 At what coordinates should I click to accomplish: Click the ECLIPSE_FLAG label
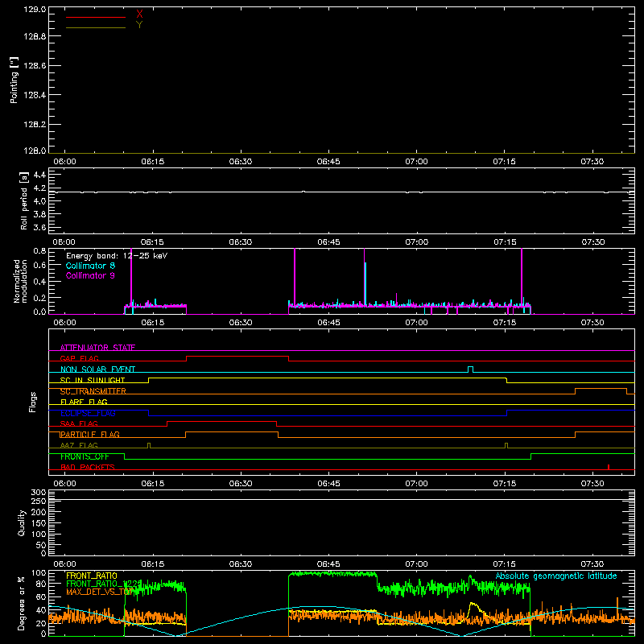point(88,413)
